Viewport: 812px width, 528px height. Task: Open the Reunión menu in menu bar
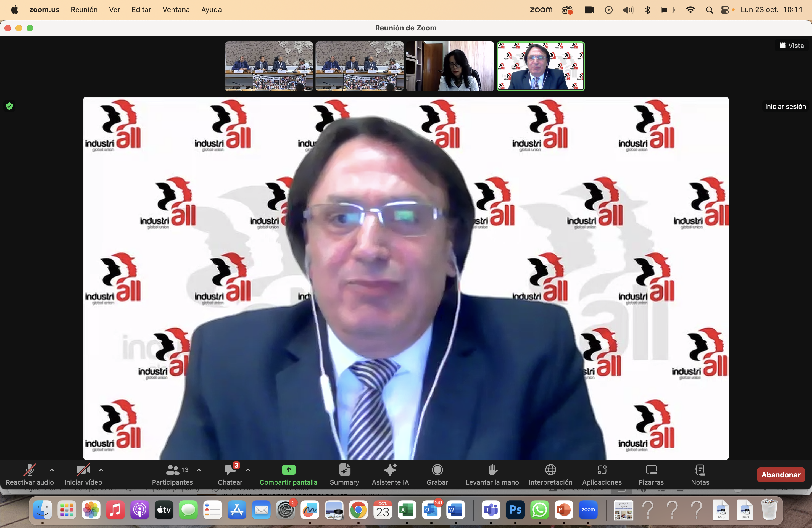tap(84, 10)
